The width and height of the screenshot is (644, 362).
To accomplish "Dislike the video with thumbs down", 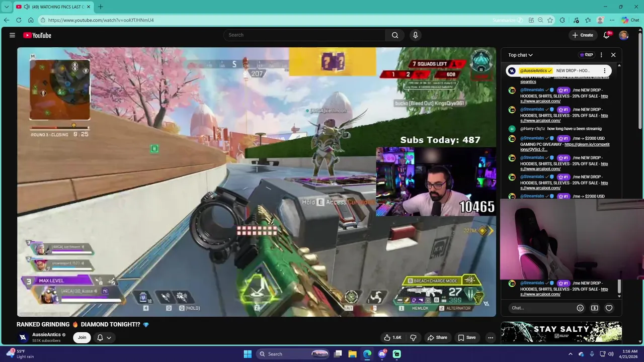I will pos(413,338).
